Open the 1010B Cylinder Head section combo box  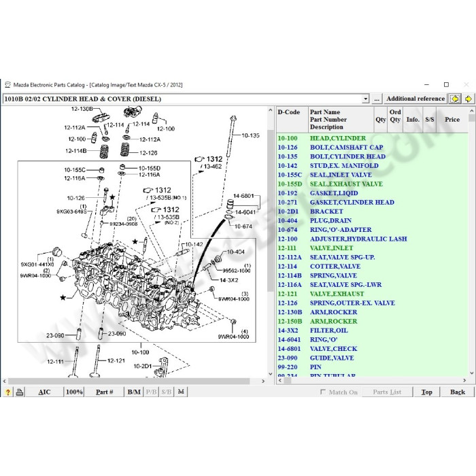tap(186, 99)
